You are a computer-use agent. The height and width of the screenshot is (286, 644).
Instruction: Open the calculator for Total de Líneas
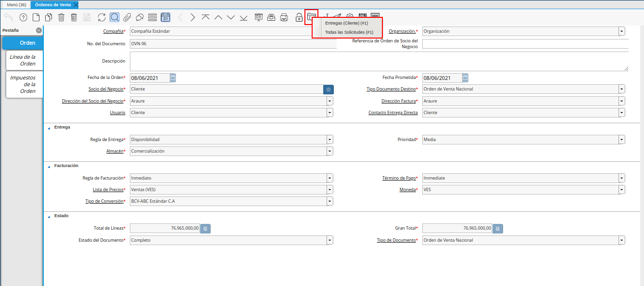[x=205, y=229]
